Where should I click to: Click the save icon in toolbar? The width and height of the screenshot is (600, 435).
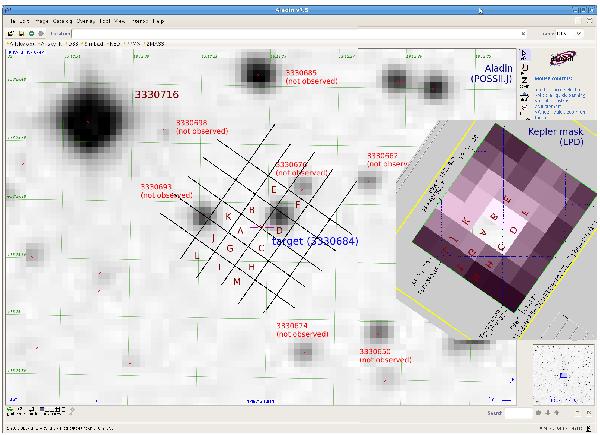pos(21,33)
